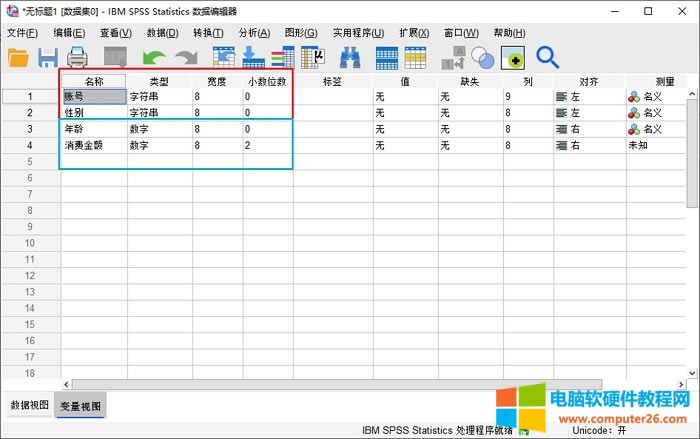Open the 类型 cell for variable 年龄
This screenshot has height=439, width=700.
pyautogui.click(x=159, y=129)
